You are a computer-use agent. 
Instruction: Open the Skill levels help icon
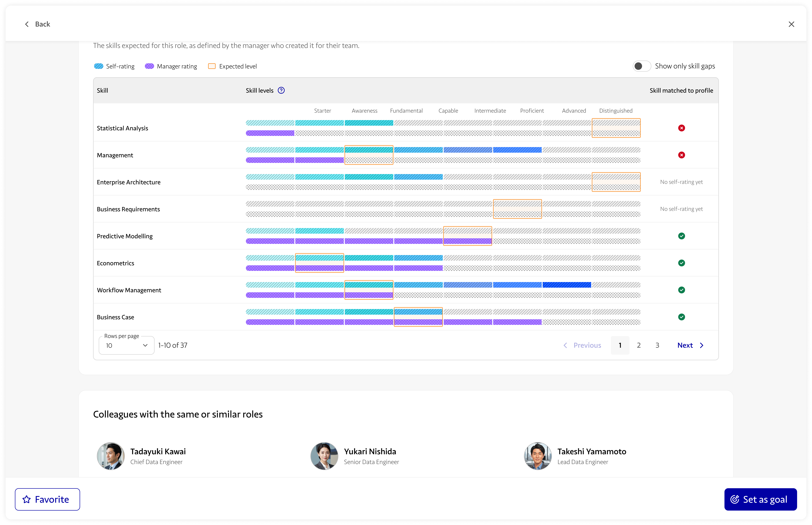[x=281, y=90]
